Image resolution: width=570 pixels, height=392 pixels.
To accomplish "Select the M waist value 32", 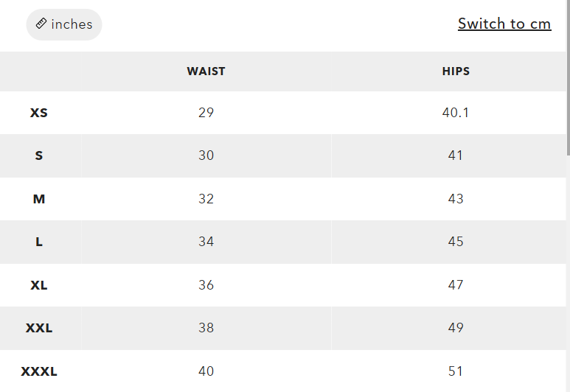I will click(x=206, y=199).
